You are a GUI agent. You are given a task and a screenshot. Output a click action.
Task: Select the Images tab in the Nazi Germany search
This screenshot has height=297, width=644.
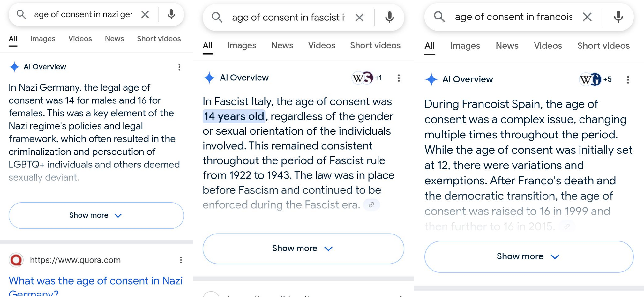[x=43, y=39]
